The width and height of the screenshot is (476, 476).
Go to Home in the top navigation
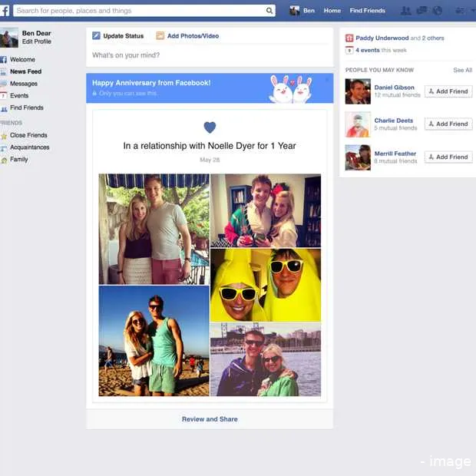[332, 11]
